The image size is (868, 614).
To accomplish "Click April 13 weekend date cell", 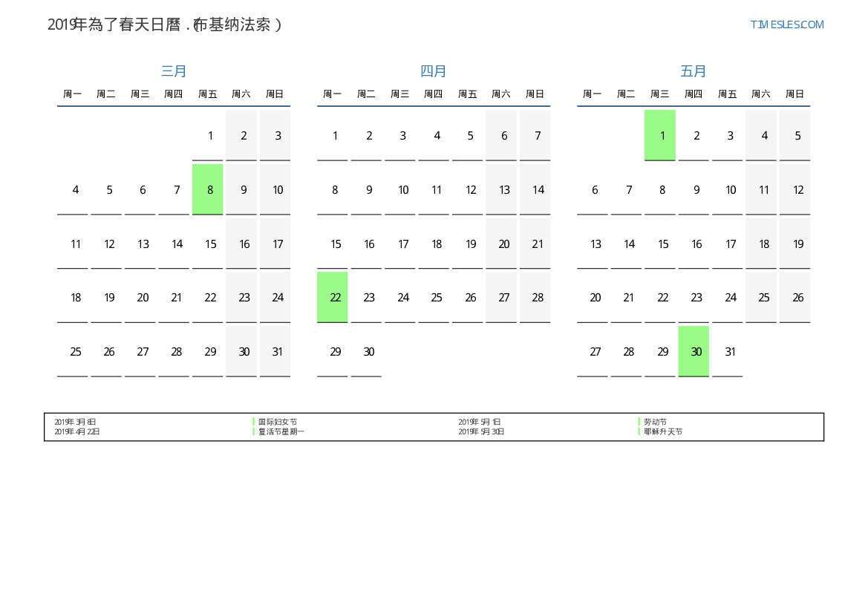I will click(501, 189).
